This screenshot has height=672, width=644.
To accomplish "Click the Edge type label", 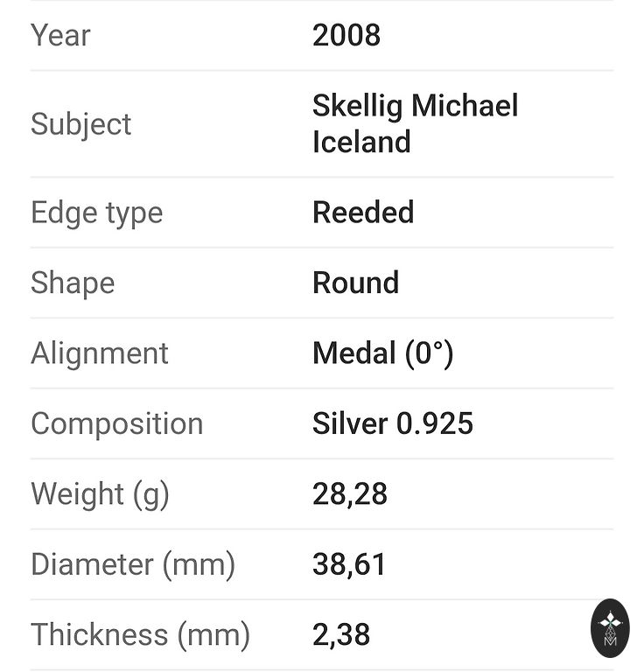I will point(96,213).
